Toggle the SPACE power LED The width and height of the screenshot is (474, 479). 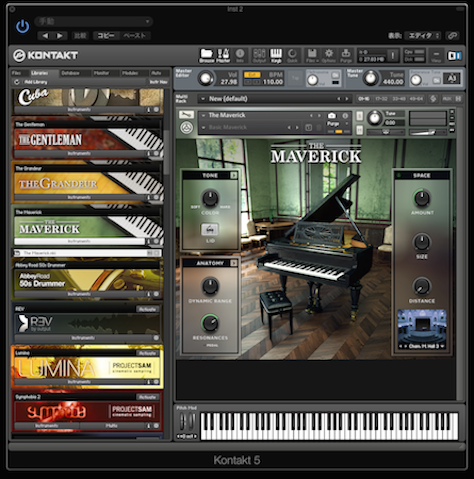click(x=399, y=175)
